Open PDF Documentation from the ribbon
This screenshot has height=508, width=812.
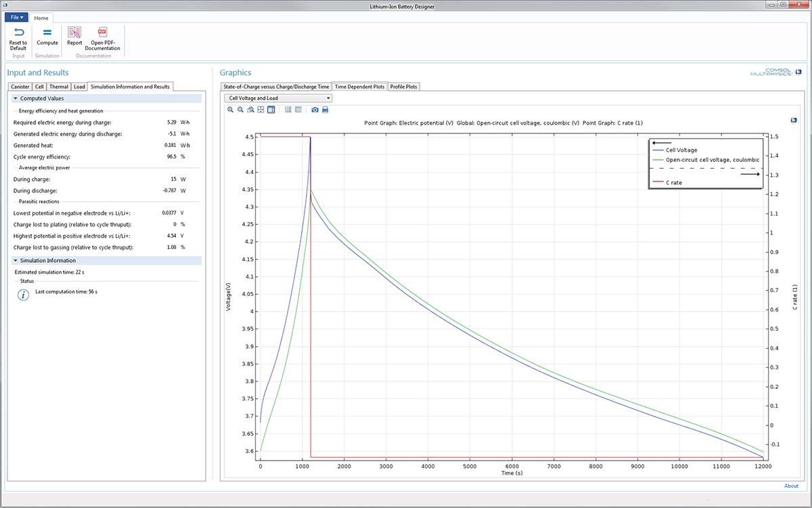click(102, 33)
